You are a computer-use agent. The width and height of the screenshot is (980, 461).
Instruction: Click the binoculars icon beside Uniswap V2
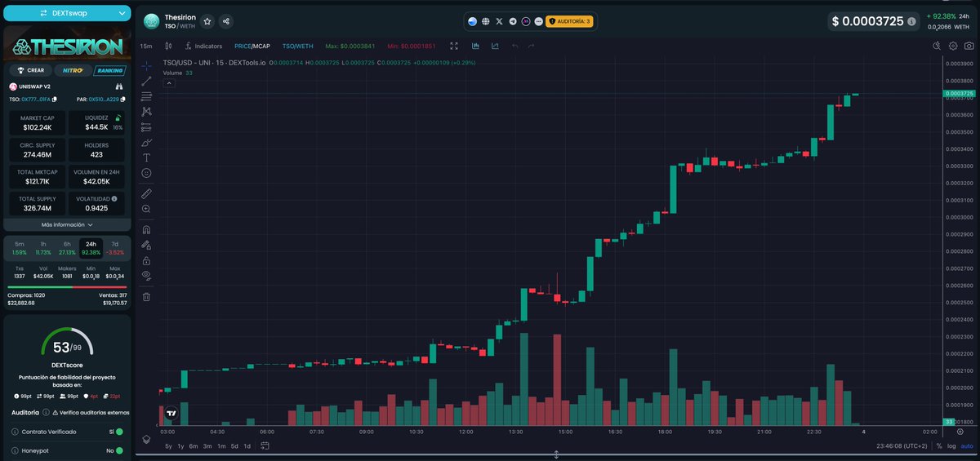click(118, 86)
